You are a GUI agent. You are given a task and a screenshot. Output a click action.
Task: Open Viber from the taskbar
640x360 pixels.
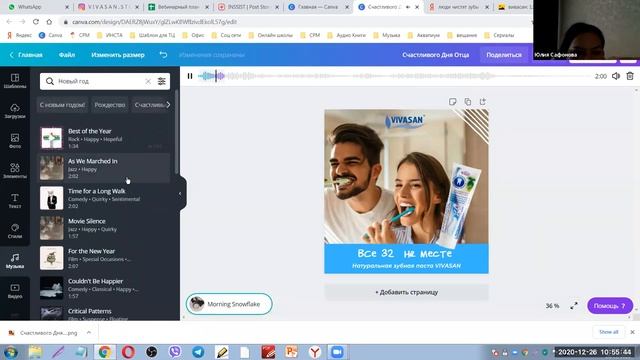[175, 352]
